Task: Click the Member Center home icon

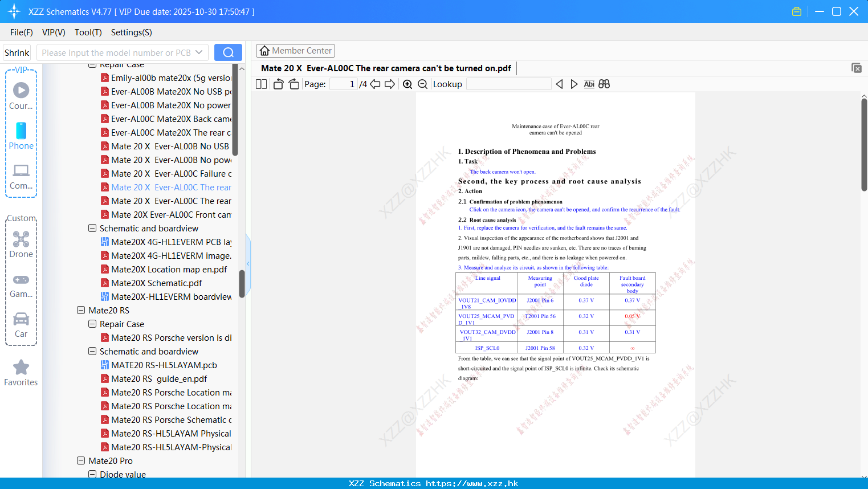Action: pos(264,51)
